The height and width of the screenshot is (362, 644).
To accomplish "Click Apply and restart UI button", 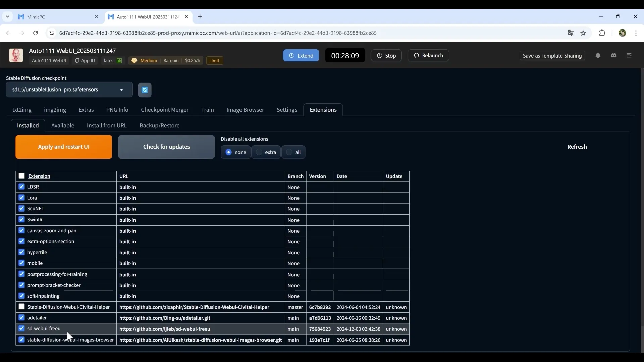I will click(64, 147).
